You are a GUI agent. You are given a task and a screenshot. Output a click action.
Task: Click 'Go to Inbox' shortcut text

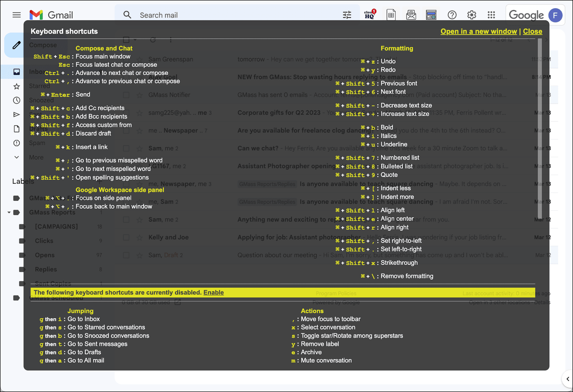point(83,319)
